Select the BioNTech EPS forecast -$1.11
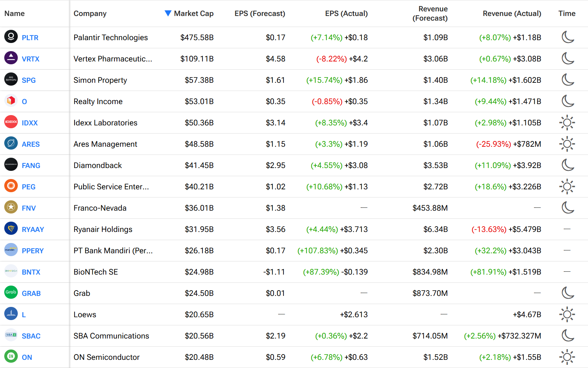 pyautogui.click(x=274, y=272)
